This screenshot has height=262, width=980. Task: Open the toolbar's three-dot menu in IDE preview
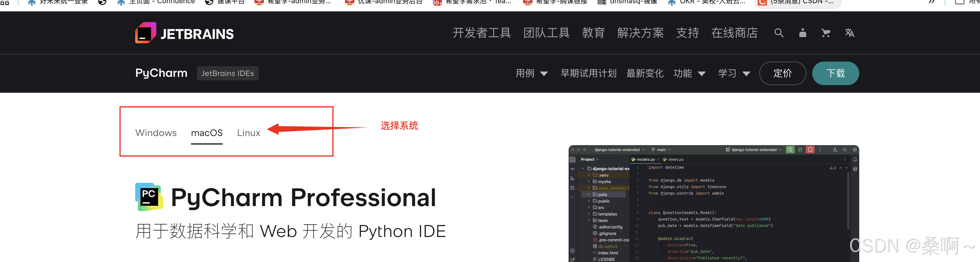tap(820, 150)
